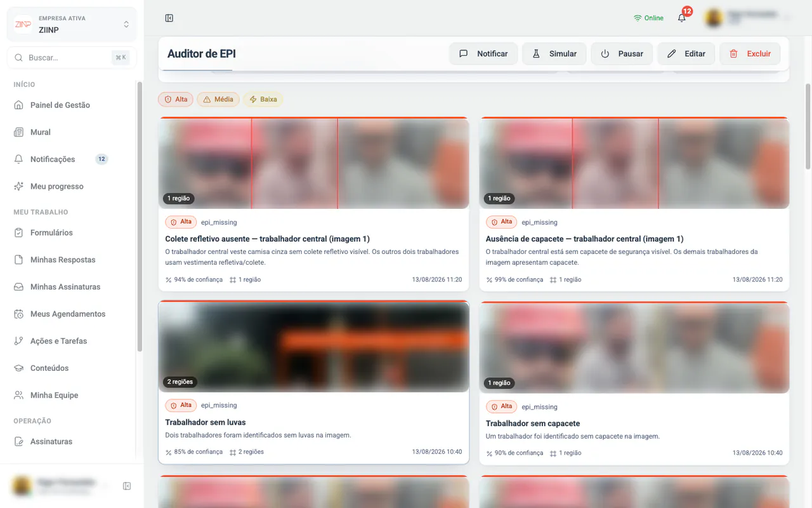The width and height of the screenshot is (812, 508).
Task: Click the Conteúdos graduation cap icon
Action: [18, 368]
